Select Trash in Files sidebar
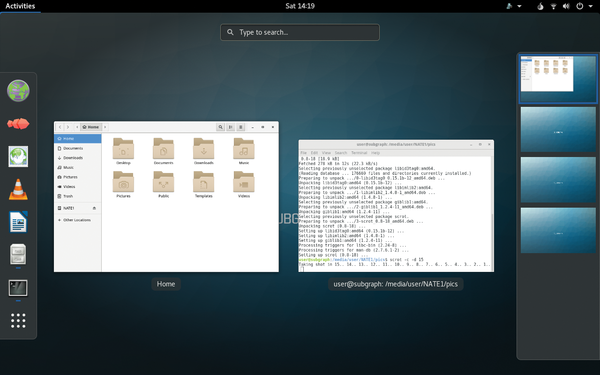 click(x=78, y=196)
